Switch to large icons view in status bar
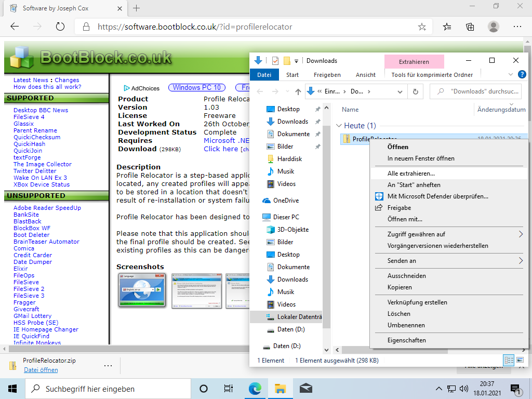Viewport: 532px width, 399px height. tap(520, 360)
